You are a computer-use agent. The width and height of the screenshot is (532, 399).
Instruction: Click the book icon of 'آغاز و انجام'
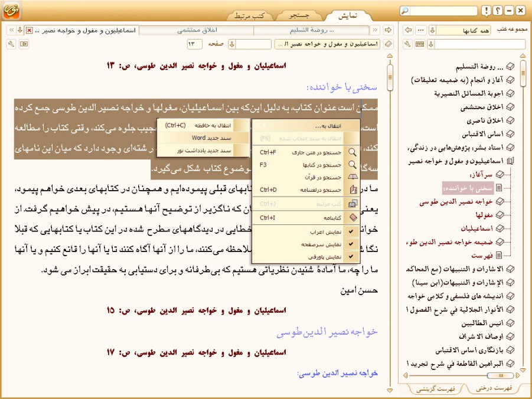click(x=510, y=80)
